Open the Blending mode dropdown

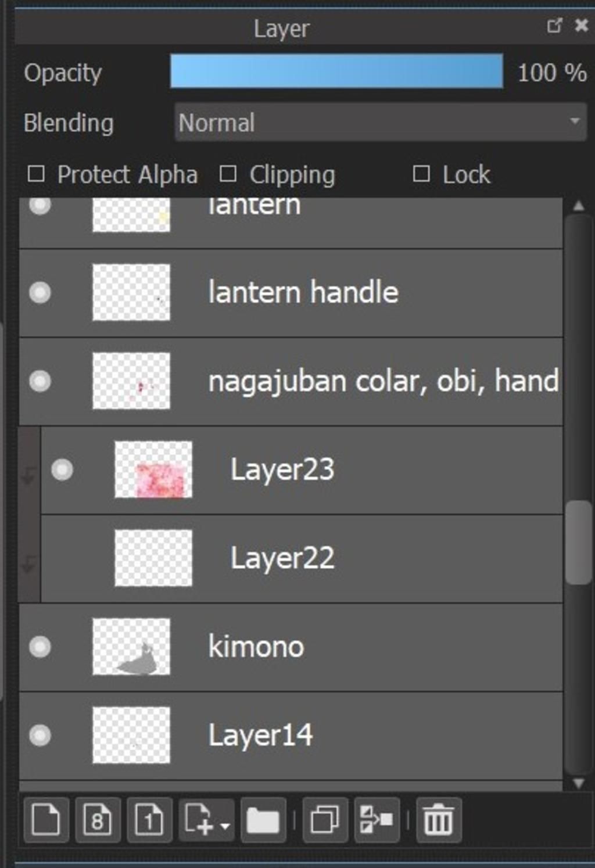tap(381, 122)
